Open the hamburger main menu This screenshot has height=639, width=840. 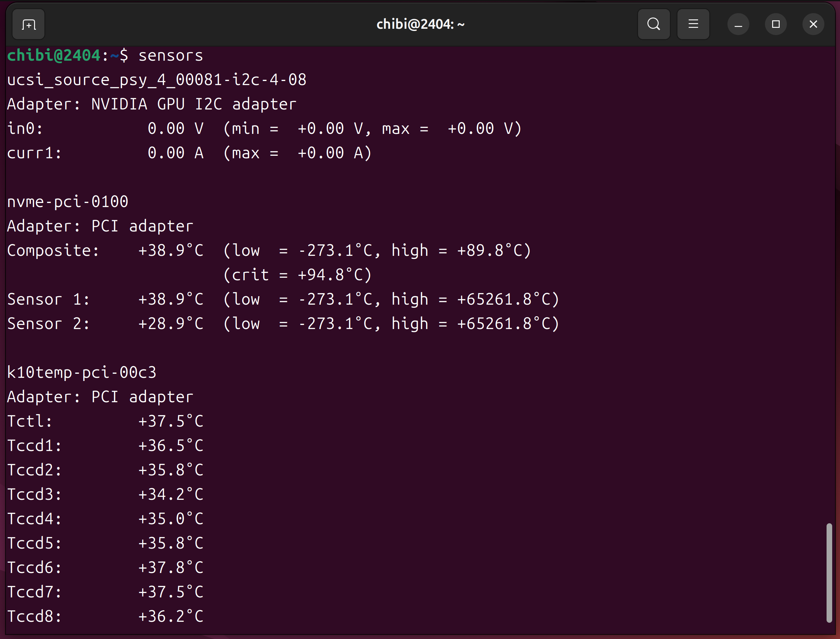coord(693,24)
